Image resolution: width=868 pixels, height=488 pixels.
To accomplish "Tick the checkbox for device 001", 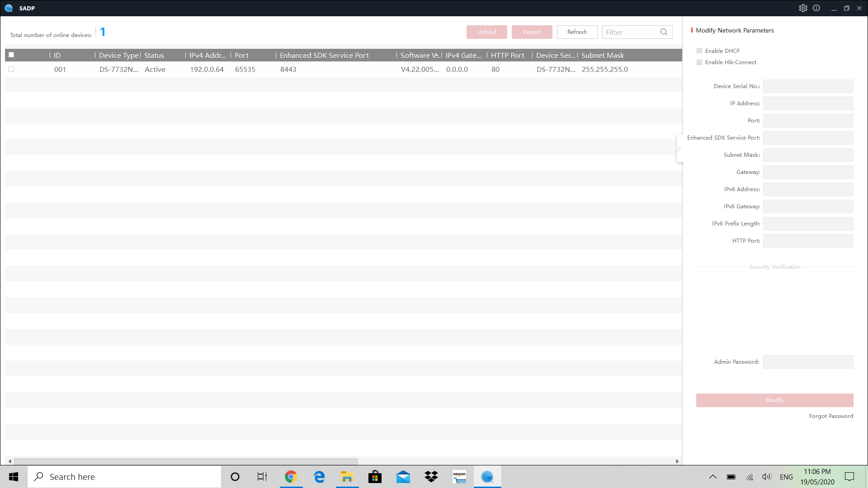I will (x=11, y=69).
